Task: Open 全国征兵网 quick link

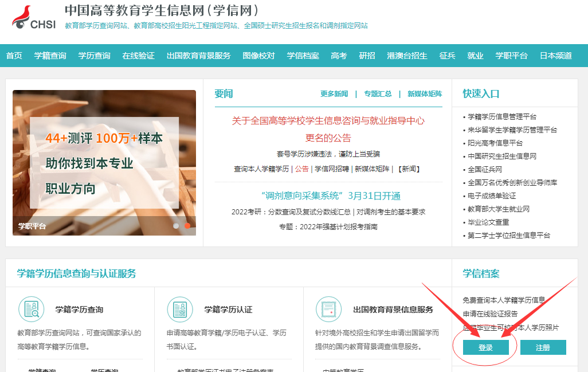Action: pos(484,170)
